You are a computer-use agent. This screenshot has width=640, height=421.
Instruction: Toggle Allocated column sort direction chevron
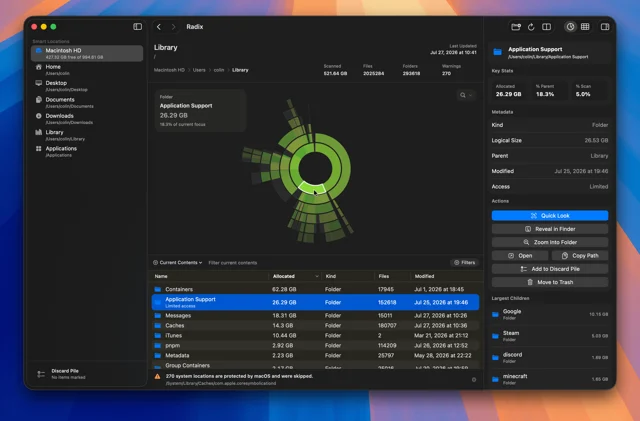[x=317, y=276]
